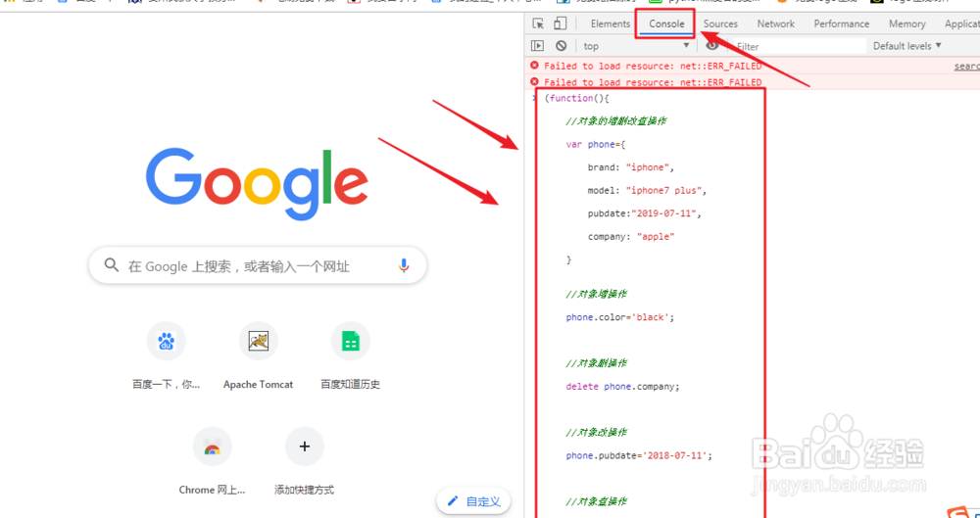The image size is (980, 518).
Task: Open the Network tab
Action: (775, 24)
